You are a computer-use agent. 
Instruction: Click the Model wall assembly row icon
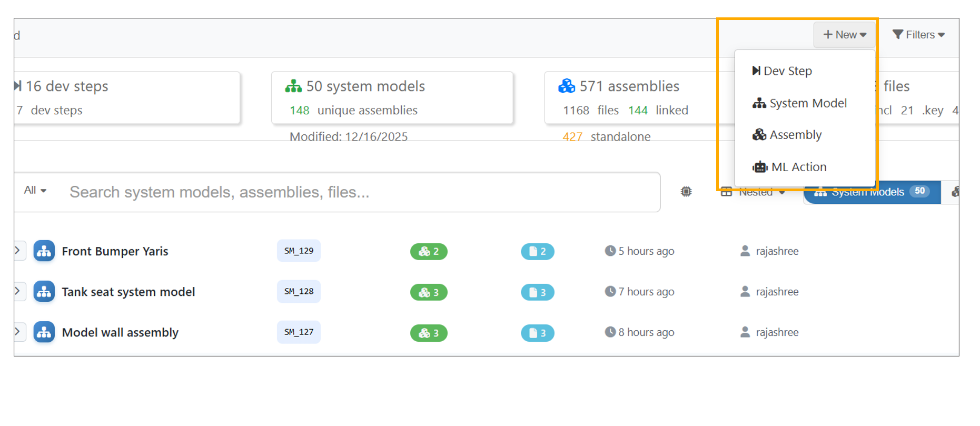(44, 332)
